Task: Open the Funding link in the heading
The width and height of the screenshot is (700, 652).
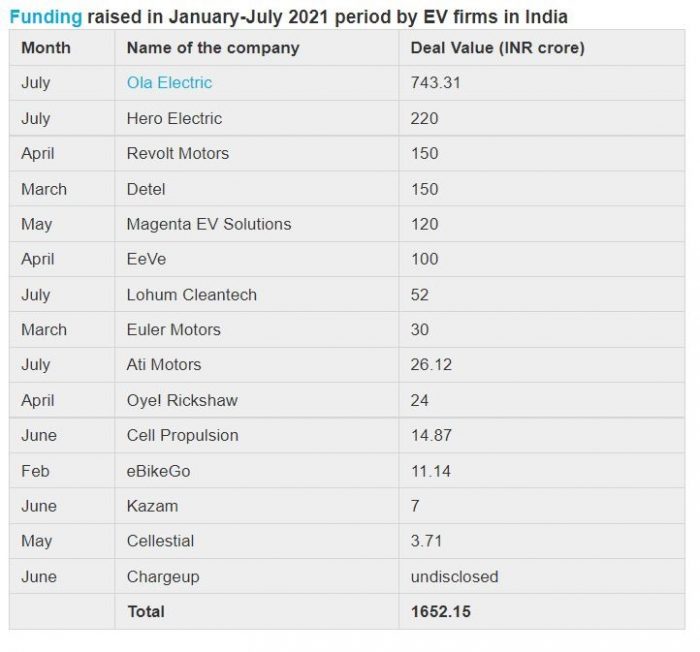Action: [x=46, y=17]
